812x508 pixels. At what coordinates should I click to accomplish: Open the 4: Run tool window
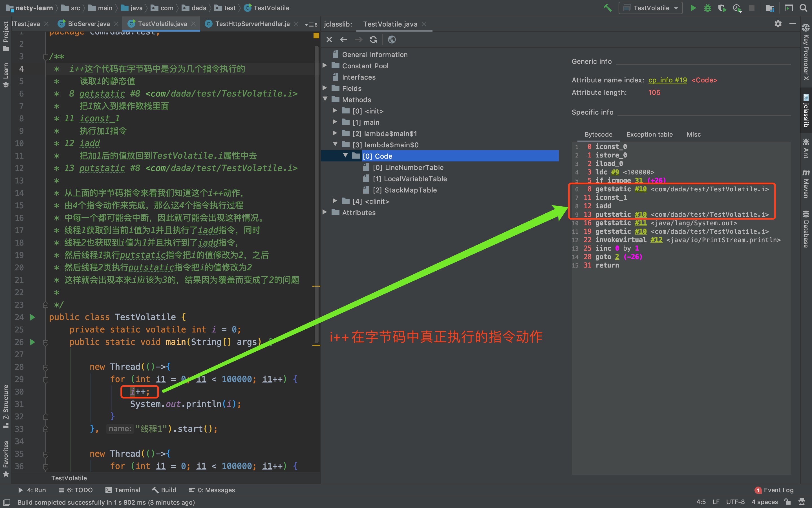[x=32, y=490]
